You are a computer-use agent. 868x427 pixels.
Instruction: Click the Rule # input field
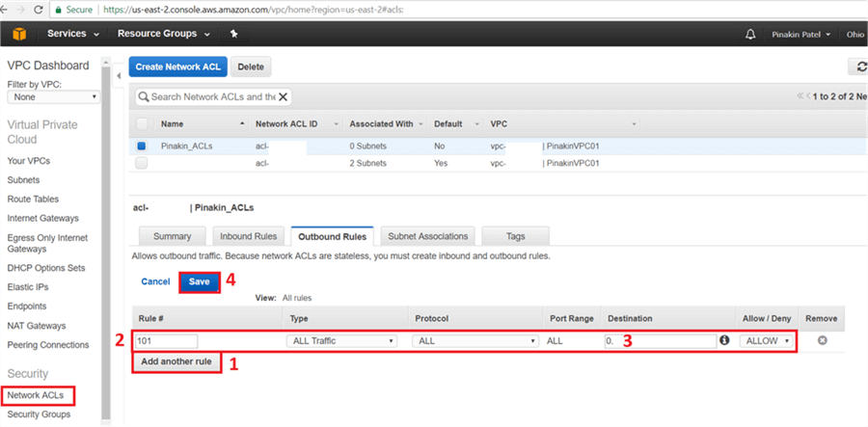(166, 340)
